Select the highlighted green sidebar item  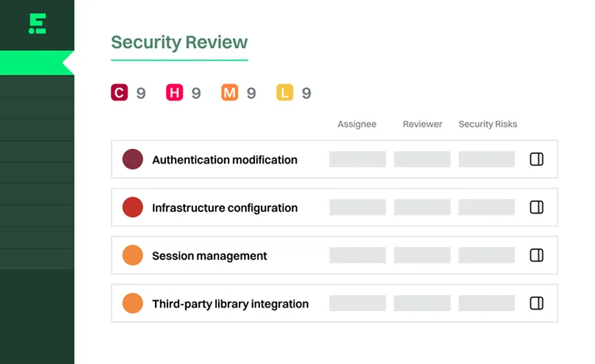(x=37, y=63)
